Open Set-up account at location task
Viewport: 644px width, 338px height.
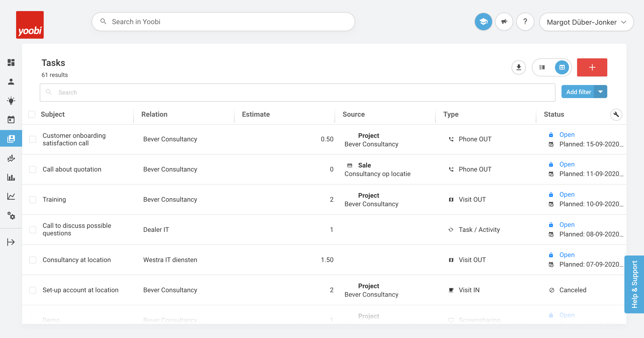pos(80,290)
